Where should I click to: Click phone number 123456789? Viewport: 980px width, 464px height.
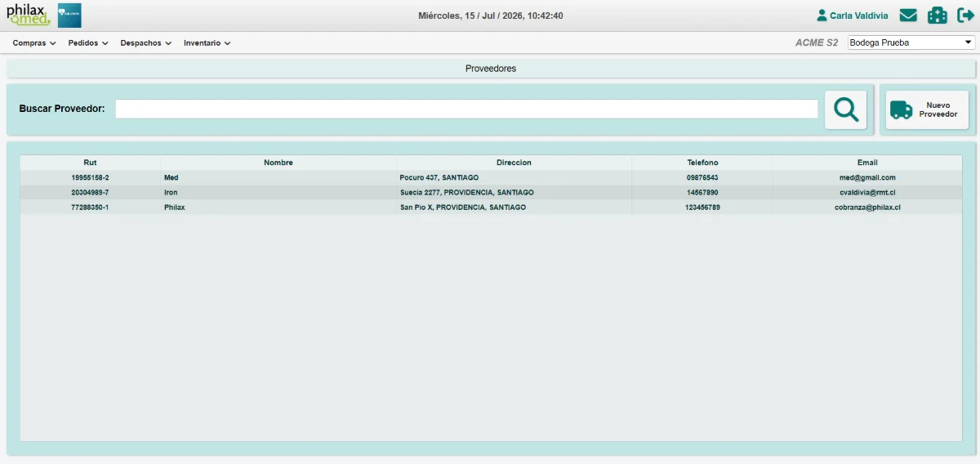pos(702,207)
